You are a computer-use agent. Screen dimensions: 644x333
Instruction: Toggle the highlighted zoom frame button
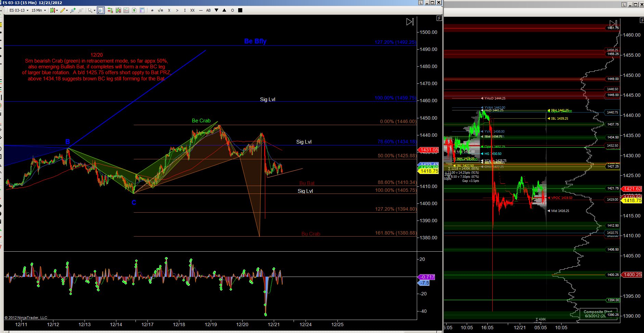[101, 10]
